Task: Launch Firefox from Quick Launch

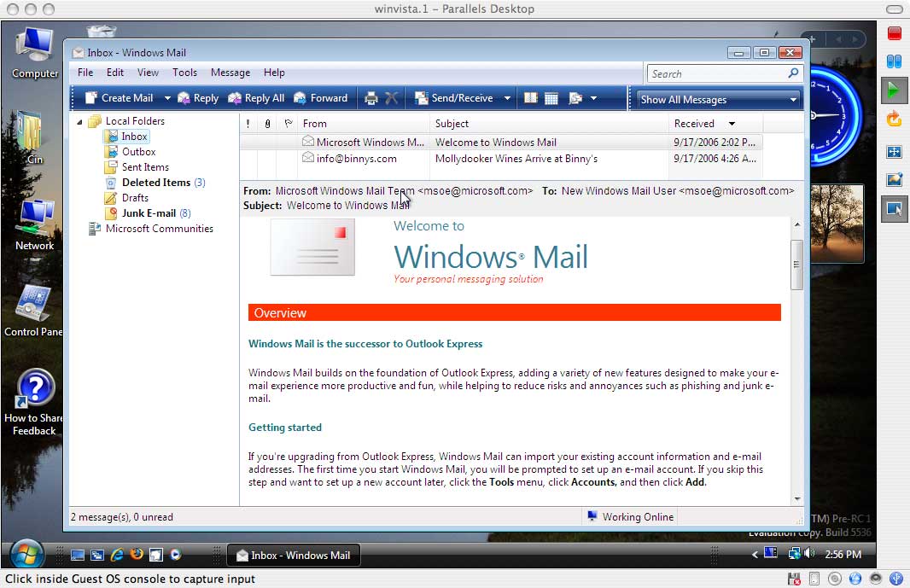Action: 137,555
